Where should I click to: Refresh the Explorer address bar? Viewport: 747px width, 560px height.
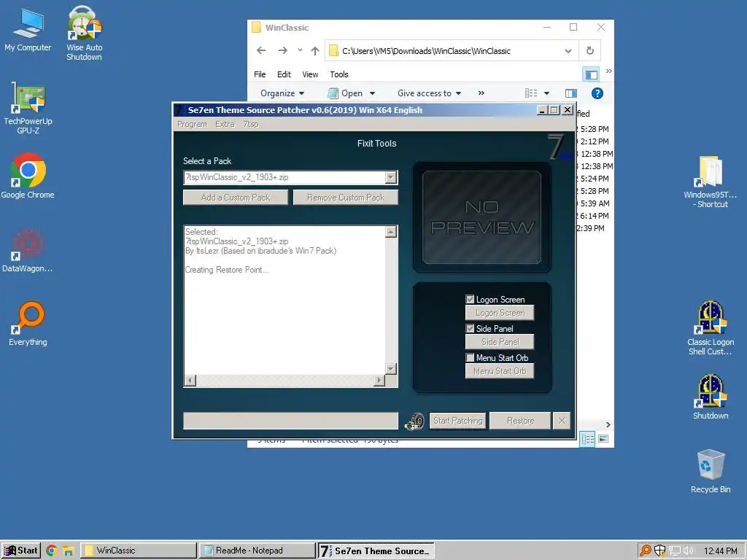(589, 50)
